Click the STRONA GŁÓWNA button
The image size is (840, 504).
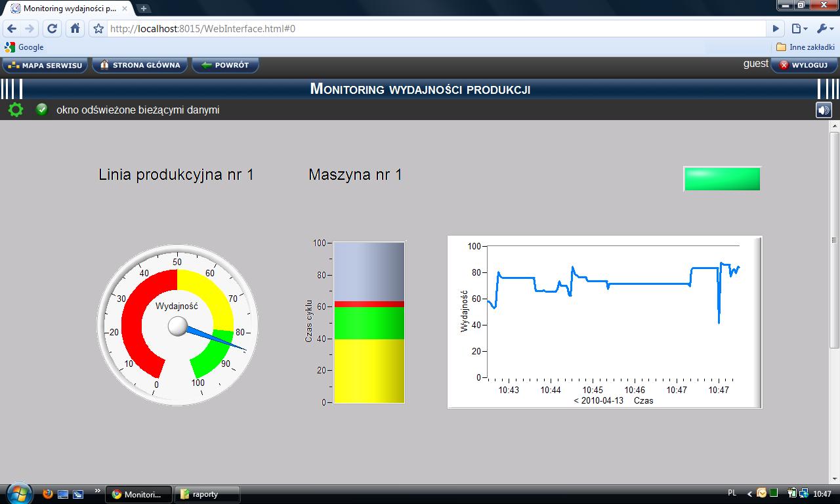pos(140,65)
